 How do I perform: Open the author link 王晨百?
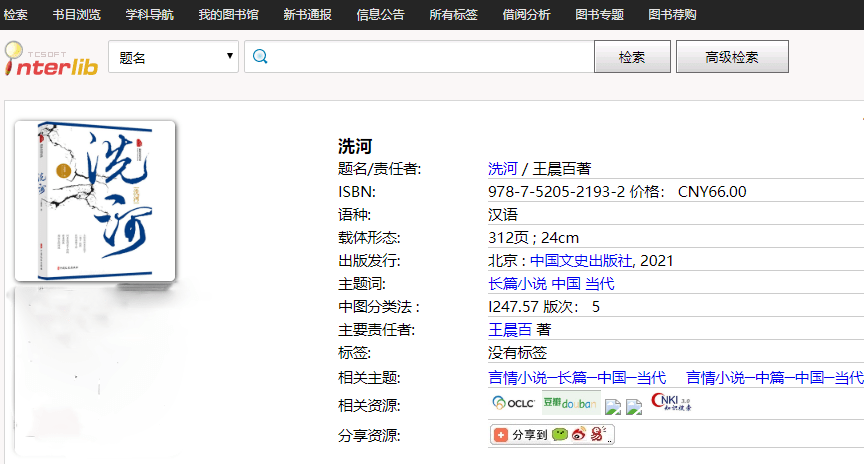510,329
